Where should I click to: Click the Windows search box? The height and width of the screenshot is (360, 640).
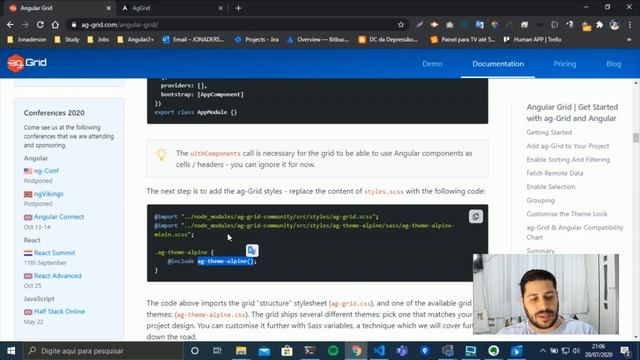pyautogui.click(x=102, y=351)
